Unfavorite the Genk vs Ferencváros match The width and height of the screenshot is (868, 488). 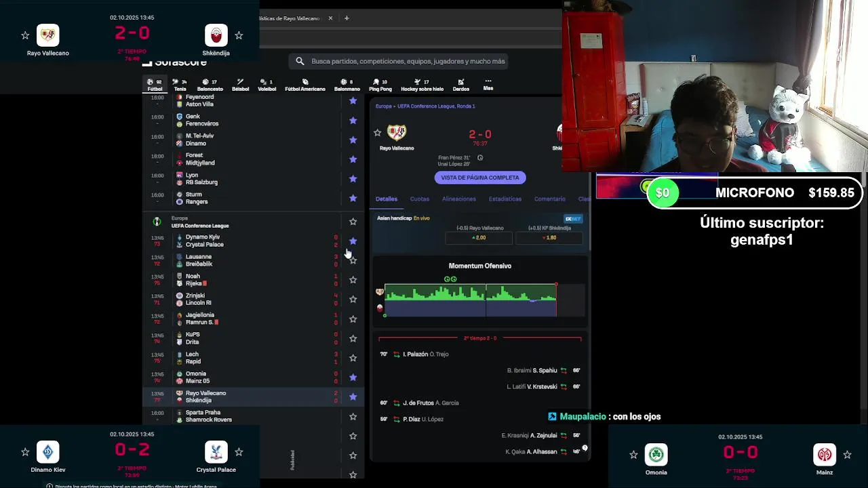(x=353, y=120)
